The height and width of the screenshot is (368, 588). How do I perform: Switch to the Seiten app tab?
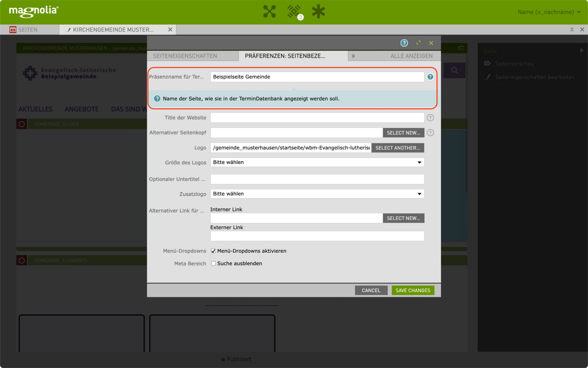[x=29, y=30]
